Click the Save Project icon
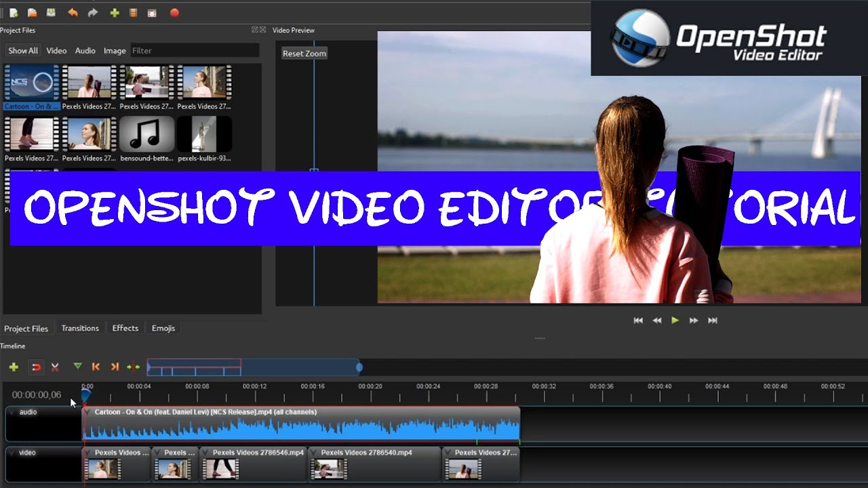 click(51, 12)
